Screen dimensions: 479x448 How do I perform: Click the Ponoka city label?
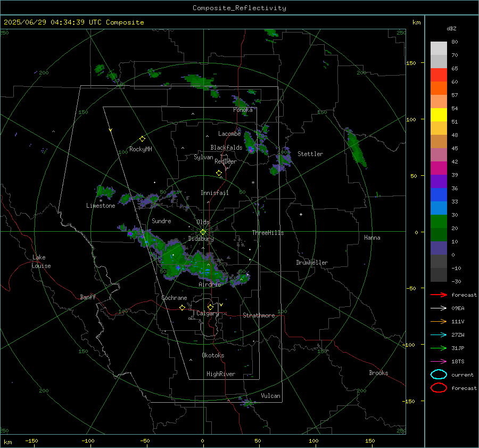pyautogui.click(x=243, y=110)
